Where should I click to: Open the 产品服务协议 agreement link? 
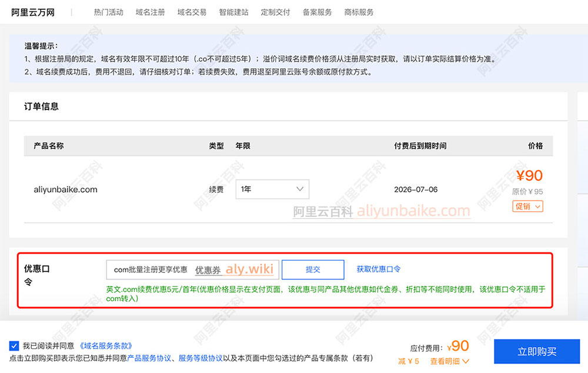[150, 357]
